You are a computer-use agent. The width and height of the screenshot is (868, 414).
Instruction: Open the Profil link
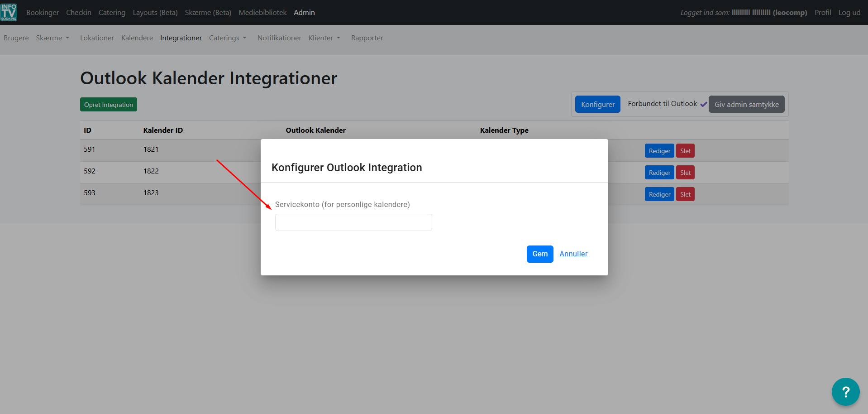[823, 12]
